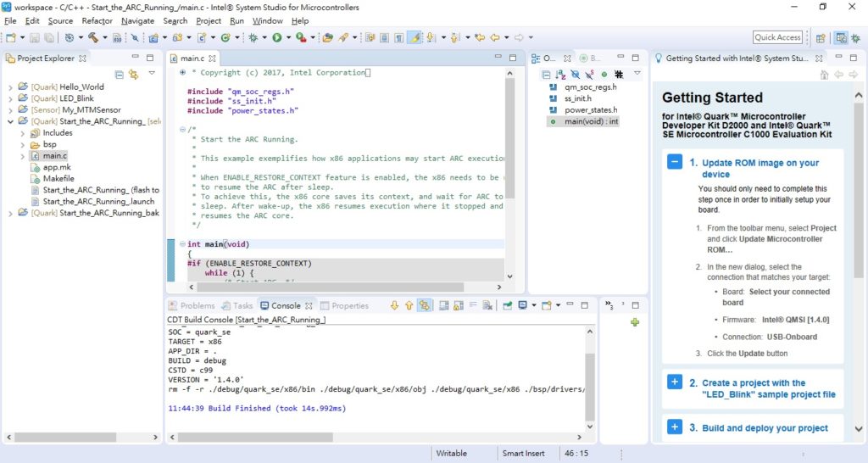Open the Open Console dropdown arrow

[x=558, y=306]
